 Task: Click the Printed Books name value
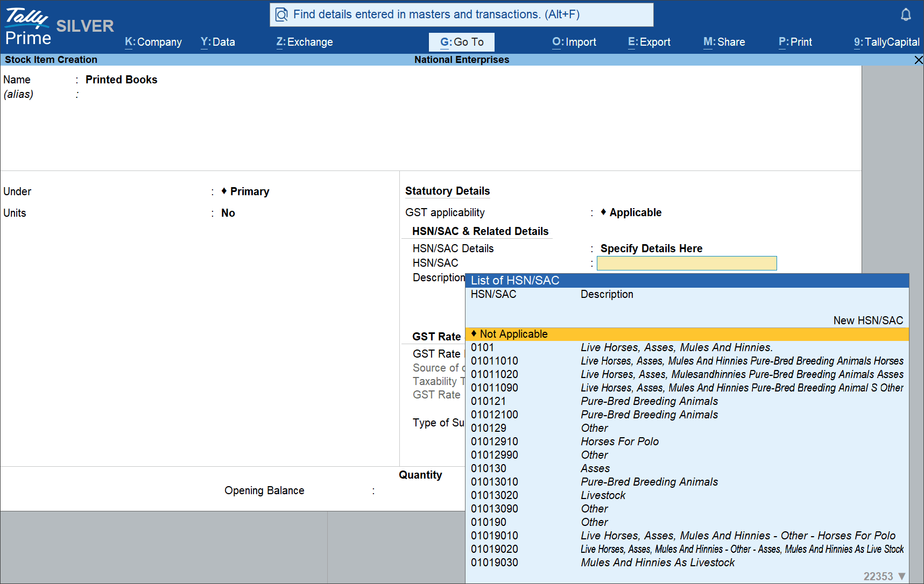121,80
